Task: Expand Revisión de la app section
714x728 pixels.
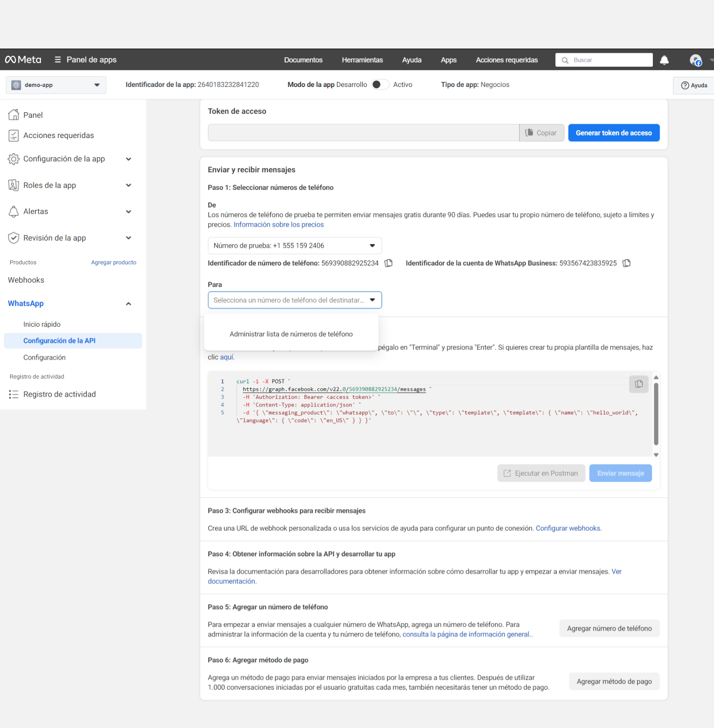Action: pos(129,238)
